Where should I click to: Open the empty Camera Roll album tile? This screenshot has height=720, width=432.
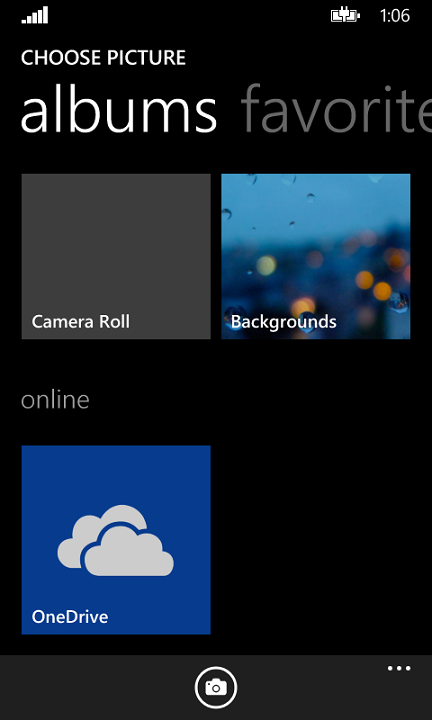(x=116, y=256)
